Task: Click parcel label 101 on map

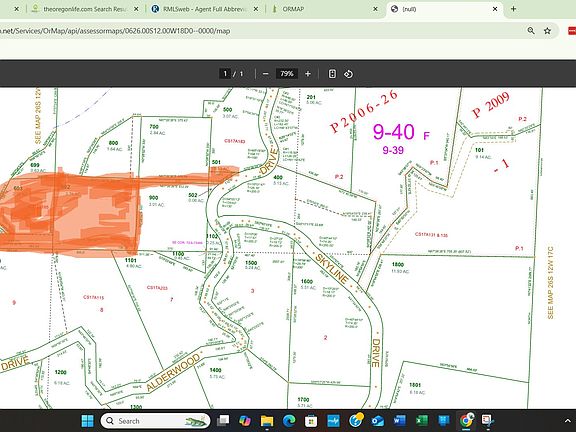Action: coord(479,150)
